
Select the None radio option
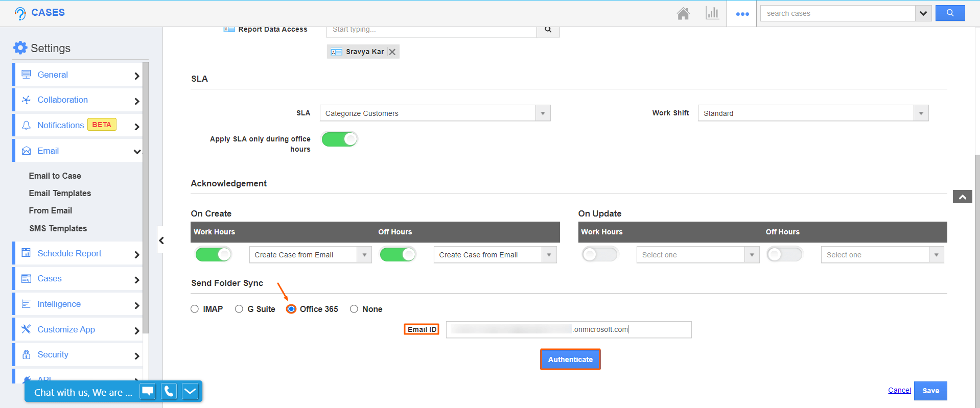[x=354, y=309]
